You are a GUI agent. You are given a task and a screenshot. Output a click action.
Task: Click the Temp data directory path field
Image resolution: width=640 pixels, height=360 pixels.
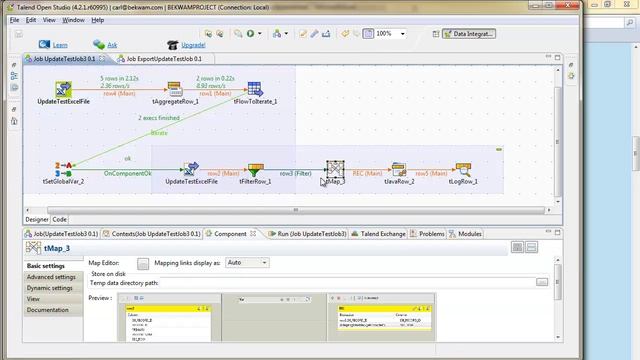pos(347,282)
